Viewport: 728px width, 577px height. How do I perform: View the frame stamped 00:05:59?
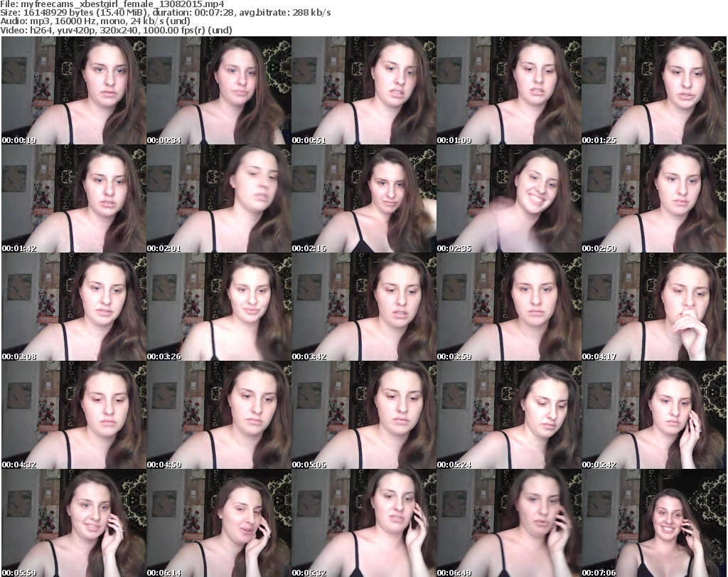(74, 523)
